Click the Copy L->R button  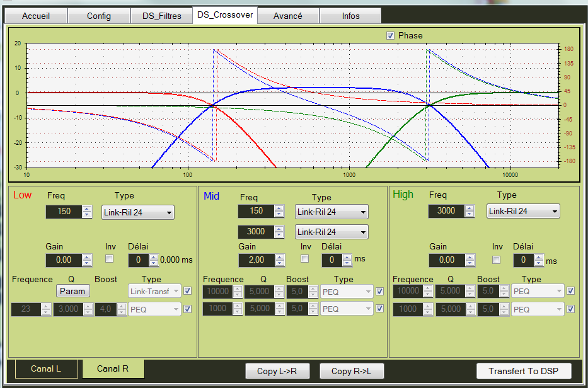click(277, 371)
